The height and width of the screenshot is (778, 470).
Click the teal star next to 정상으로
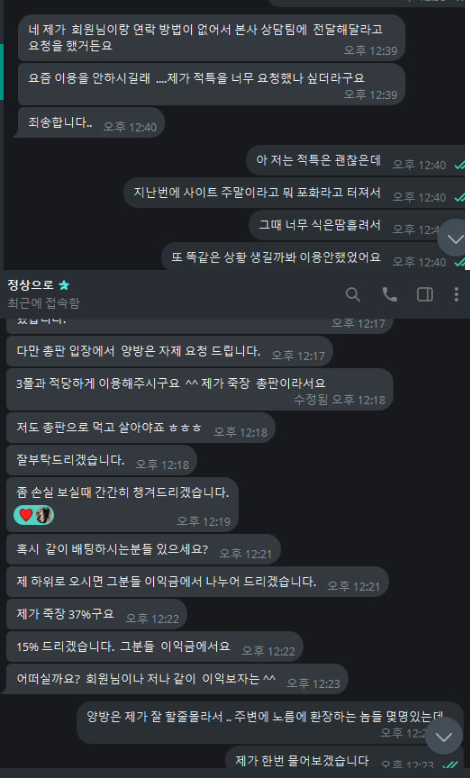(x=64, y=285)
